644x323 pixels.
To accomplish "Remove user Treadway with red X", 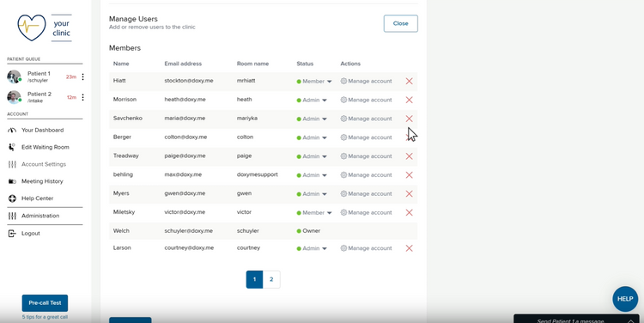I will tap(409, 156).
